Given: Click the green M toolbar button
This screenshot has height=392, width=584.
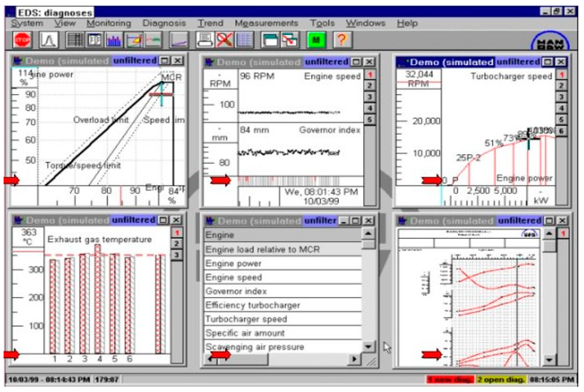Looking at the screenshot, I should tap(316, 40).
